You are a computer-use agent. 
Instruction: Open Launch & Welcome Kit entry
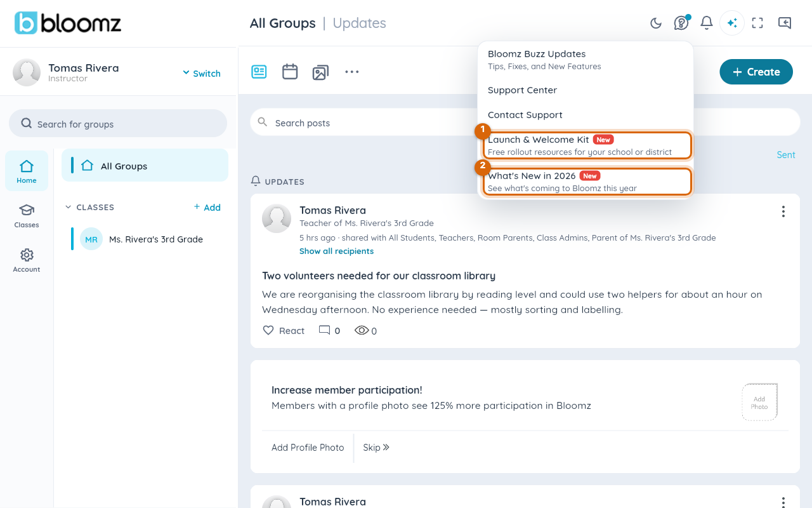tap(587, 145)
